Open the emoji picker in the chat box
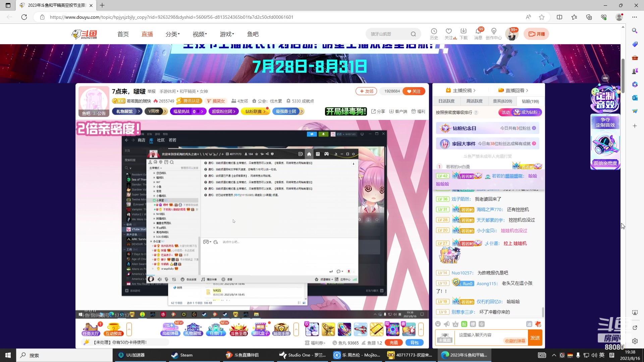This screenshot has height=362, width=644. click(x=438, y=324)
